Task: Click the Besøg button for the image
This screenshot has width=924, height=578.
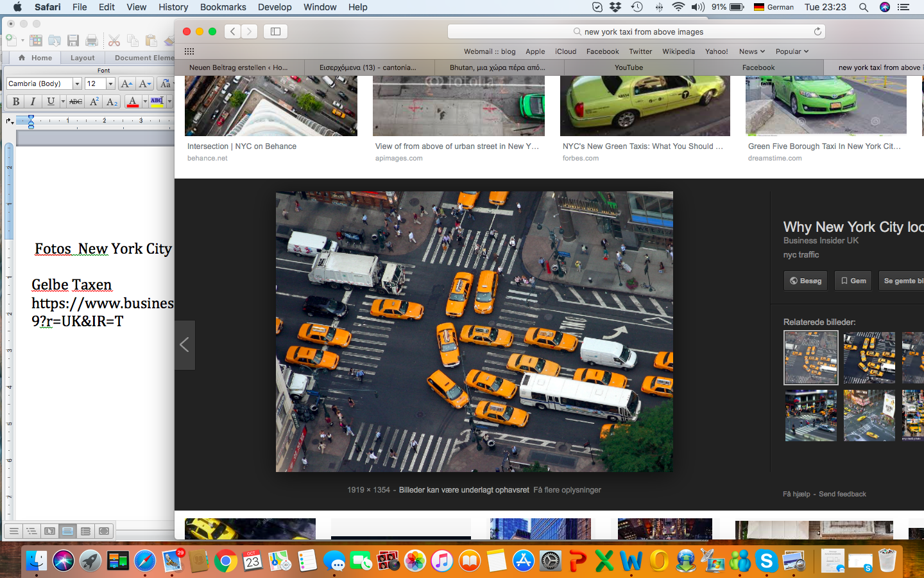Action: 805,281
